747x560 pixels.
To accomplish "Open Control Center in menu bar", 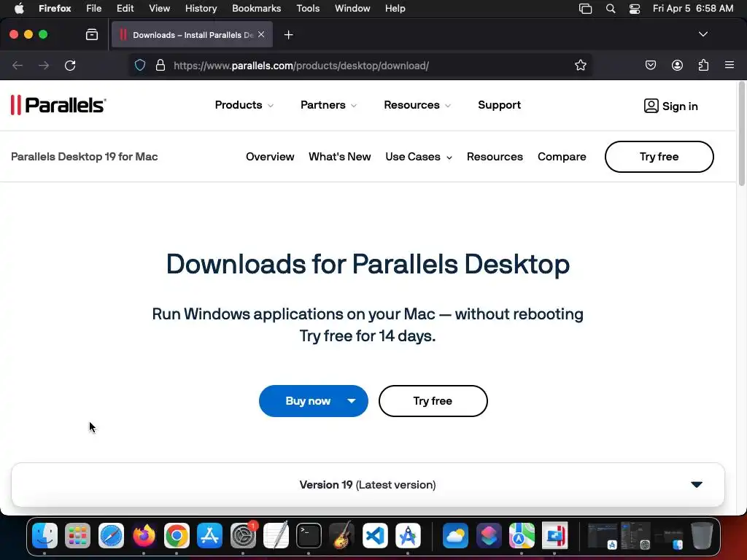I will (635, 9).
